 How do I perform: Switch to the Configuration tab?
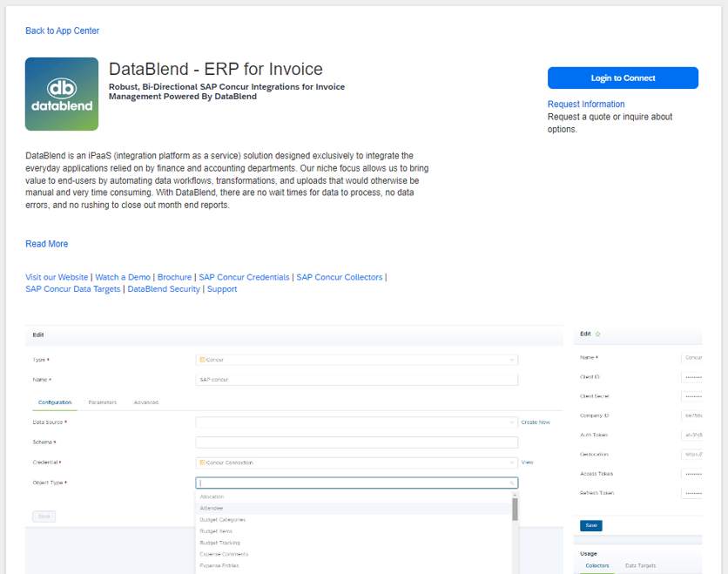tap(55, 402)
